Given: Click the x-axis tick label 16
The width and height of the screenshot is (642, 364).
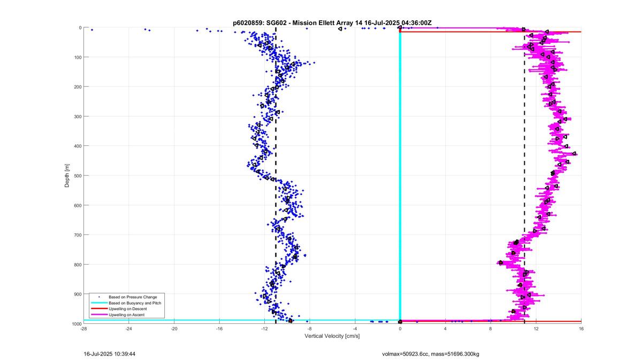Looking at the screenshot, I should 581,329.
